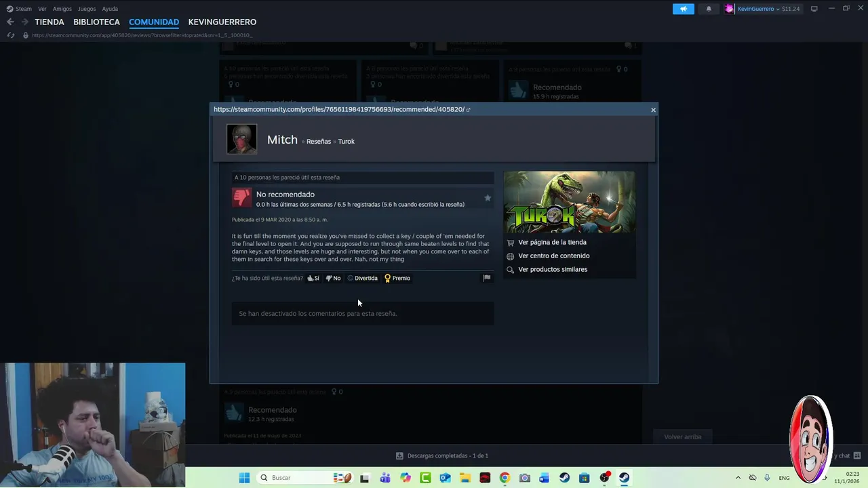
Task: Open the Reseñas breadcrumb link
Action: coord(319,142)
